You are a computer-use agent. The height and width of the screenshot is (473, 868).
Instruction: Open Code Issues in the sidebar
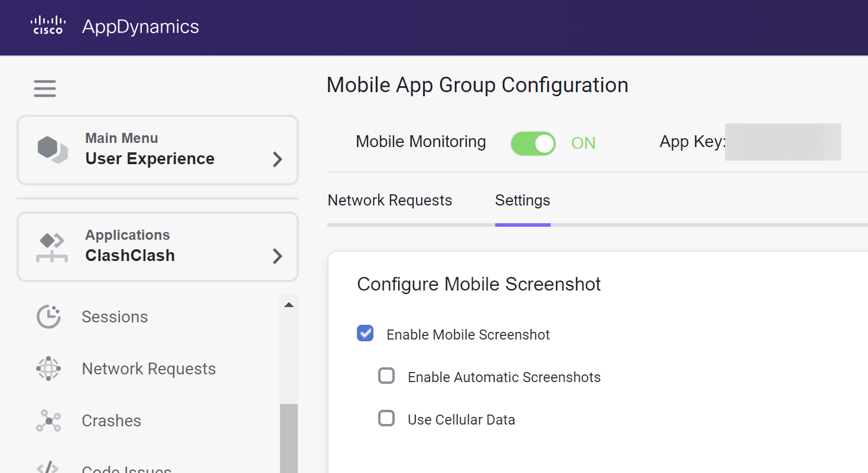pos(126,469)
